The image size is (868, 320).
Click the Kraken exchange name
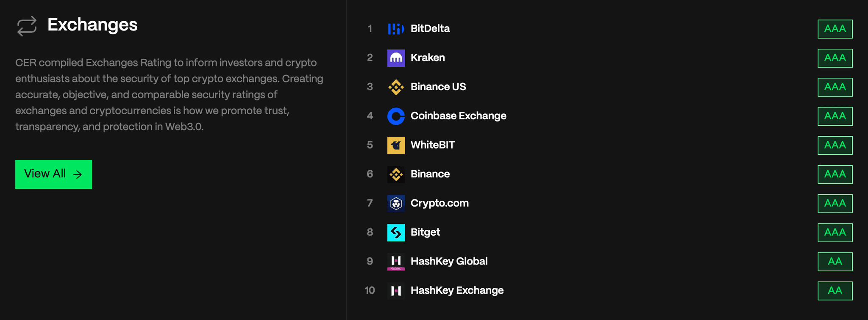pyautogui.click(x=427, y=58)
